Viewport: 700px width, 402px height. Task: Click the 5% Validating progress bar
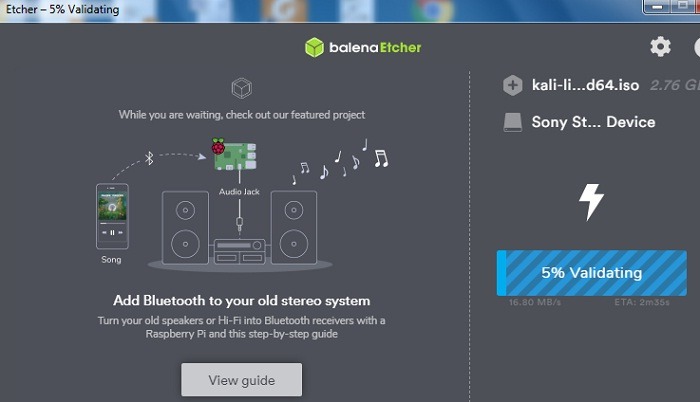(592, 273)
